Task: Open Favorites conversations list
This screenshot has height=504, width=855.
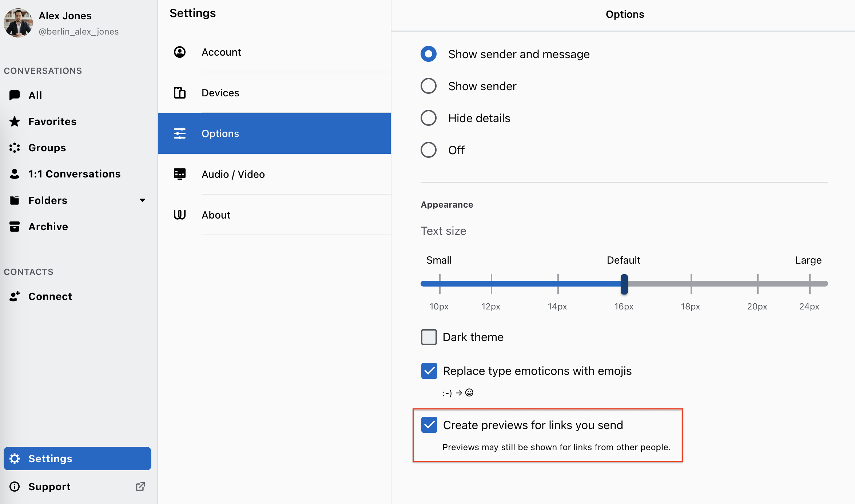Action: pos(77,121)
